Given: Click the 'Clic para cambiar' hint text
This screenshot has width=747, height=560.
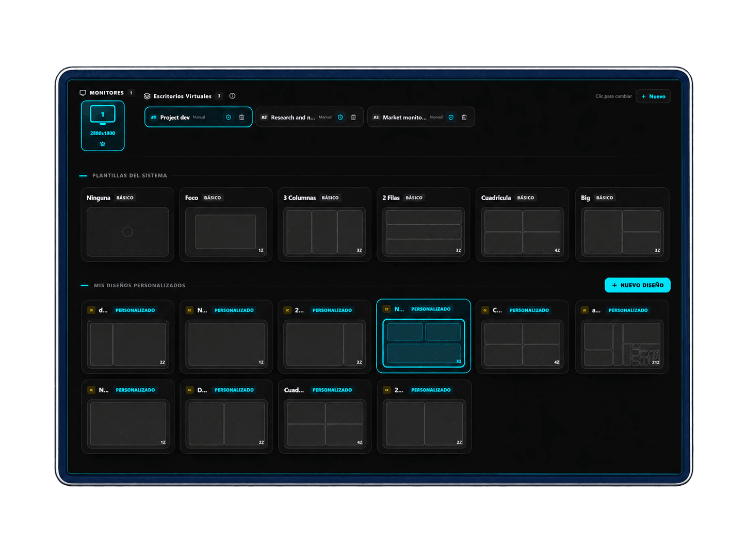Looking at the screenshot, I should (613, 96).
